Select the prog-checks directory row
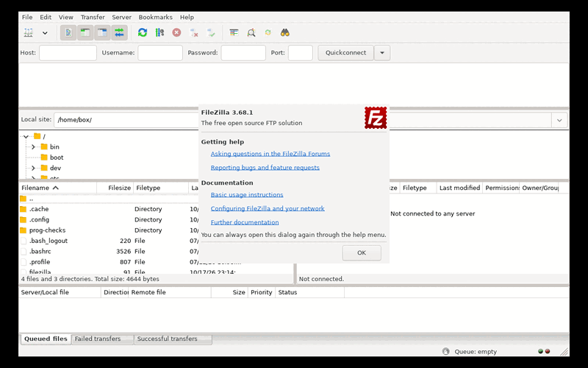Image resolution: width=588 pixels, height=368 pixels. pyautogui.click(x=109, y=230)
